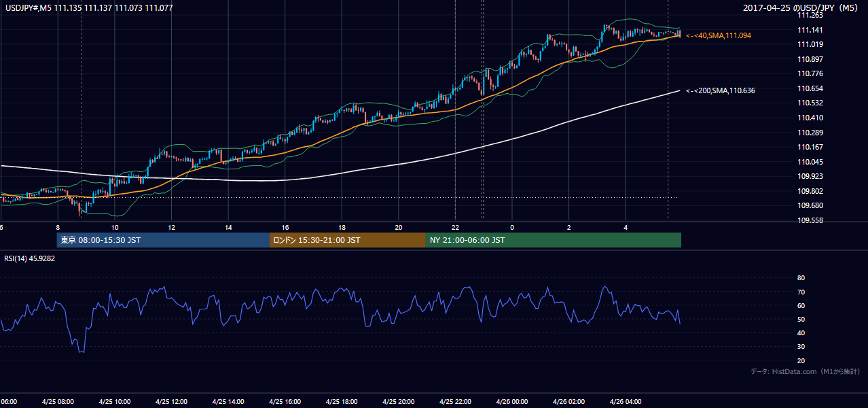Screen dimensions: 868x408
Task: Click RSI scale level 70
Action: tap(801, 292)
